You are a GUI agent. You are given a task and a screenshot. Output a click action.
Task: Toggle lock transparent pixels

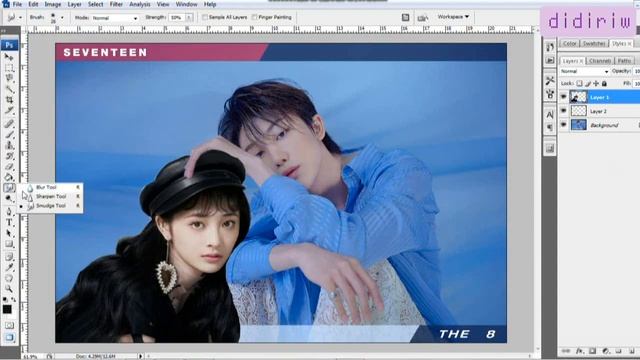tap(579, 83)
